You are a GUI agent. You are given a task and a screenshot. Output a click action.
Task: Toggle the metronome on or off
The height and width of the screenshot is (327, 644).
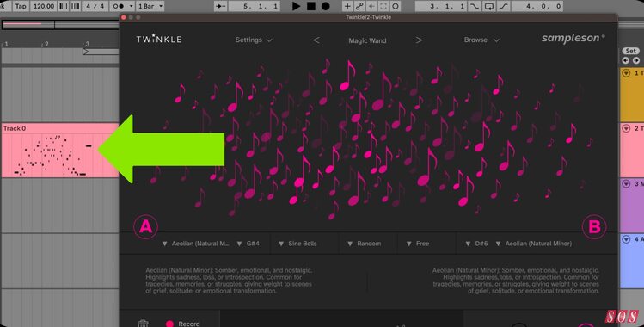(x=119, y=6)
